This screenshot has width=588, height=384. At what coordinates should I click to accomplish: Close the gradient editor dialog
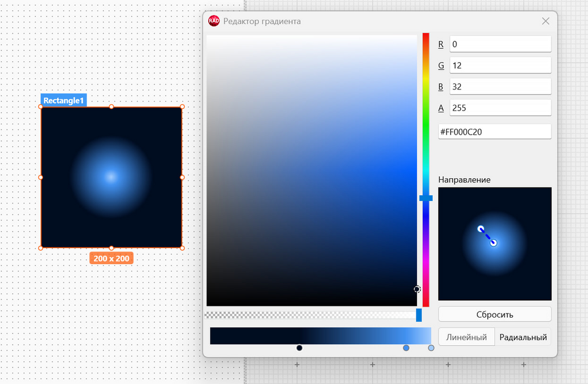(x=546, y=21)
